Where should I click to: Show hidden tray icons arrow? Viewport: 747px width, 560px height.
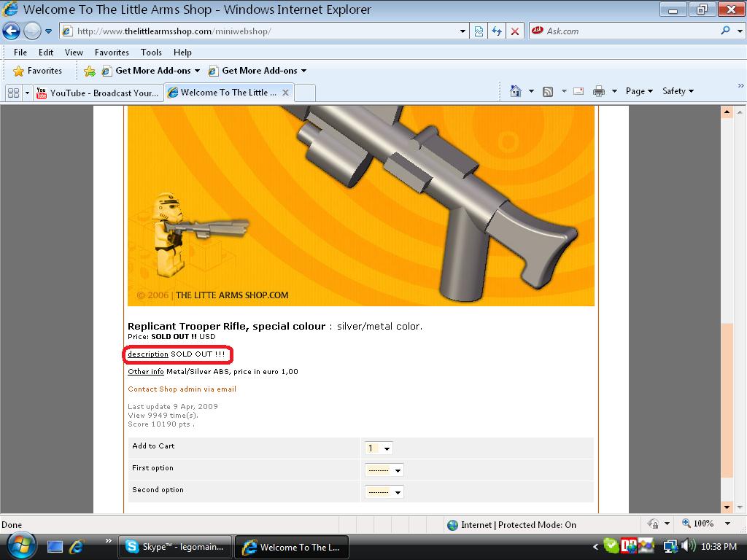(595, 547)
